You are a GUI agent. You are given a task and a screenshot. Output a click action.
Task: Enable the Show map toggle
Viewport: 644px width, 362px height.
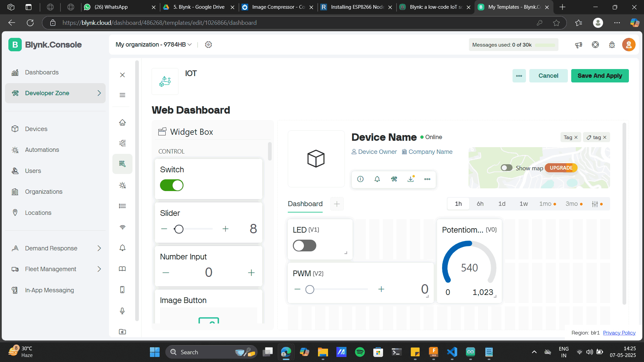pos(506,168)
